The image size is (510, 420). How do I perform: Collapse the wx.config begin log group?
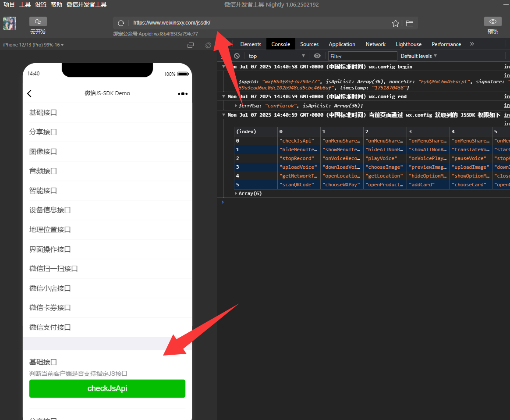223,66
